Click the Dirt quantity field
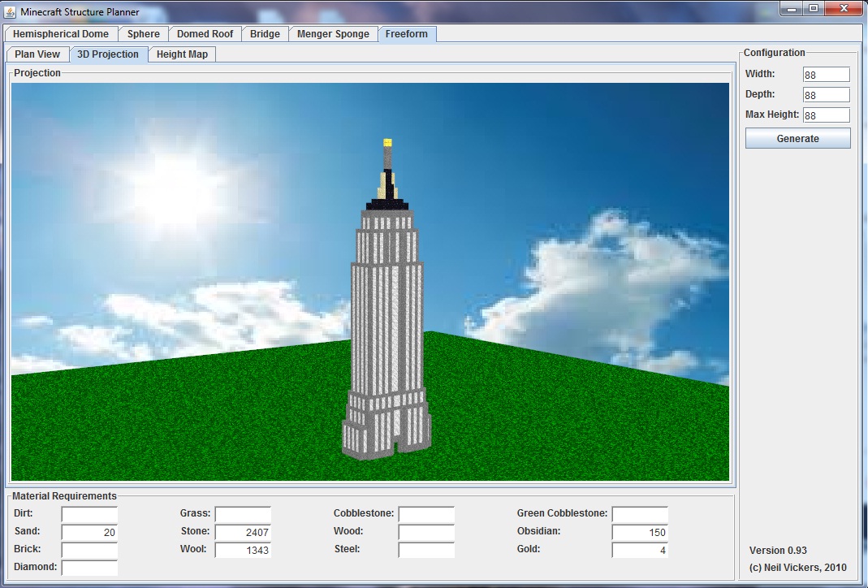This screenshot has width=868, height=588. [89, 514]
